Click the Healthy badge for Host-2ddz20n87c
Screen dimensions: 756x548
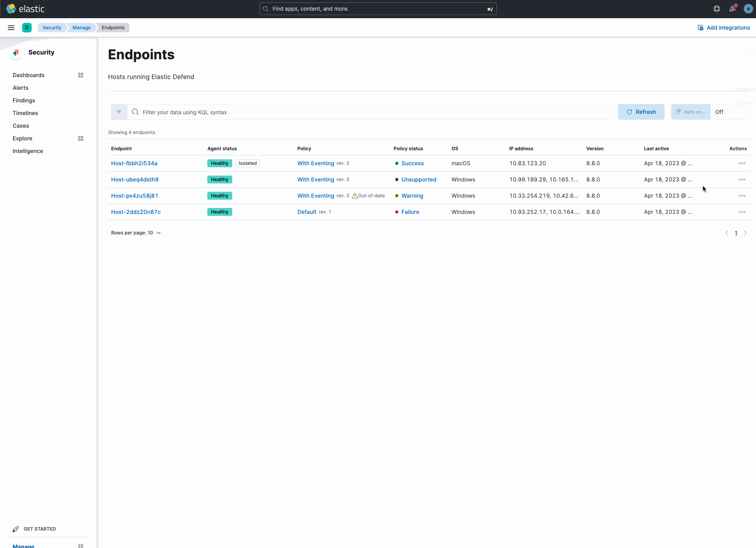click(x=220, y=212)
